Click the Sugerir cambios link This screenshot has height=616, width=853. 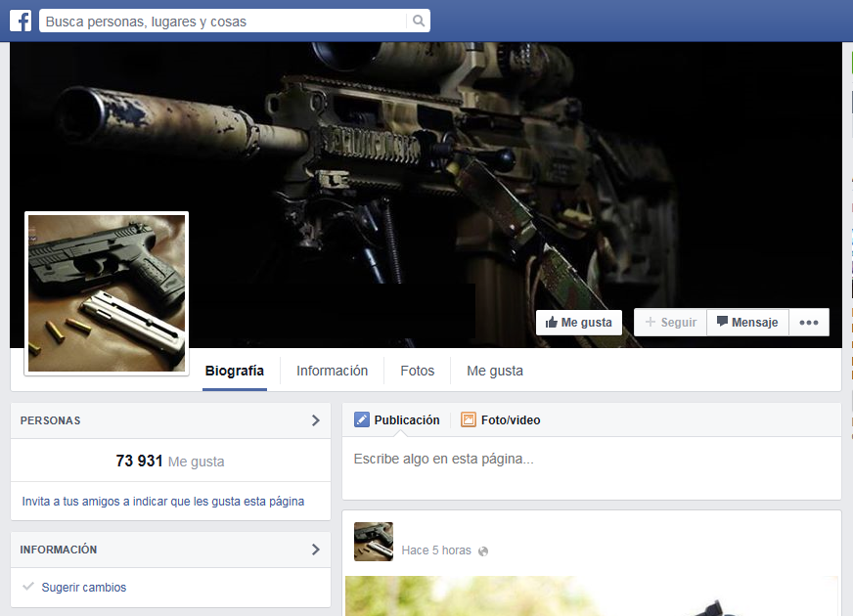pyautogui.click(x=84, y=588)
